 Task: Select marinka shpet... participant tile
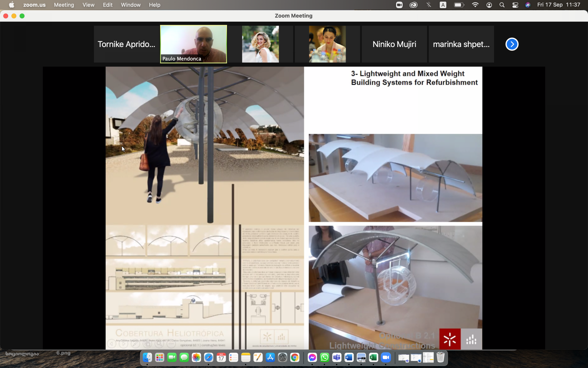tap(461, 44)
